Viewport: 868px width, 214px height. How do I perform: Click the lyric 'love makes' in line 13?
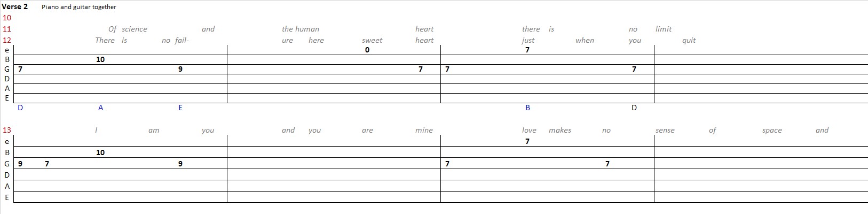pos(546,130)
